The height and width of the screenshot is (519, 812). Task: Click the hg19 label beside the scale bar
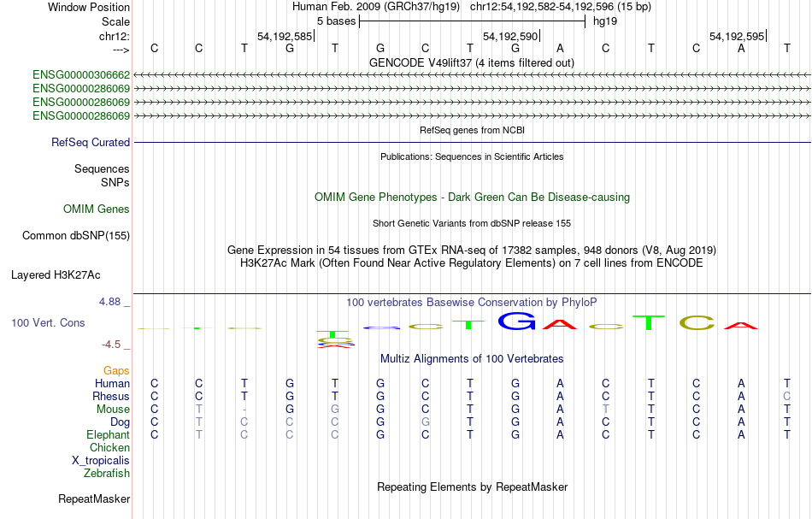tap(605, 21)
